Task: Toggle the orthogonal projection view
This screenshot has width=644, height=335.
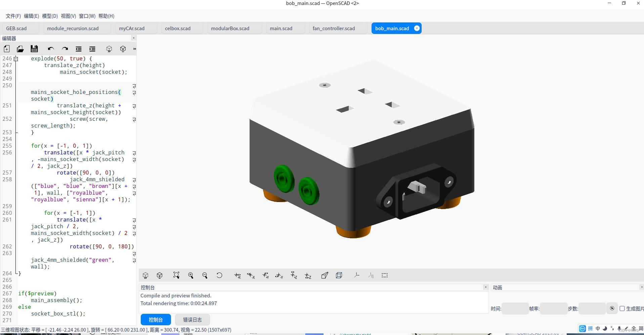Action: (339, 275)
